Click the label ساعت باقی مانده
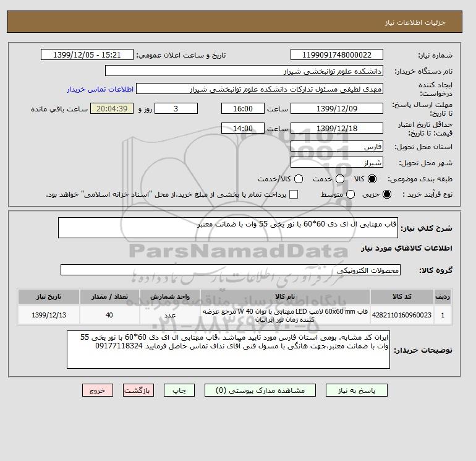 tap(59, 109)
